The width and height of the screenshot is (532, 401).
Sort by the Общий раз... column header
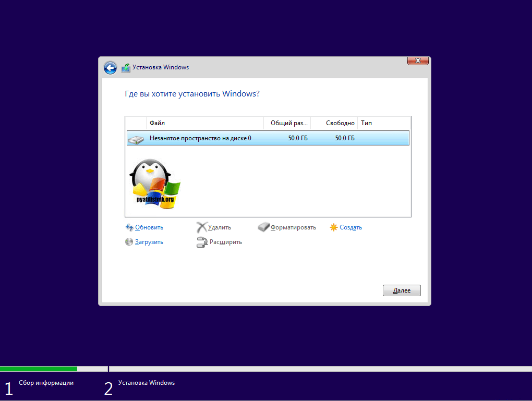pos(287,123)
